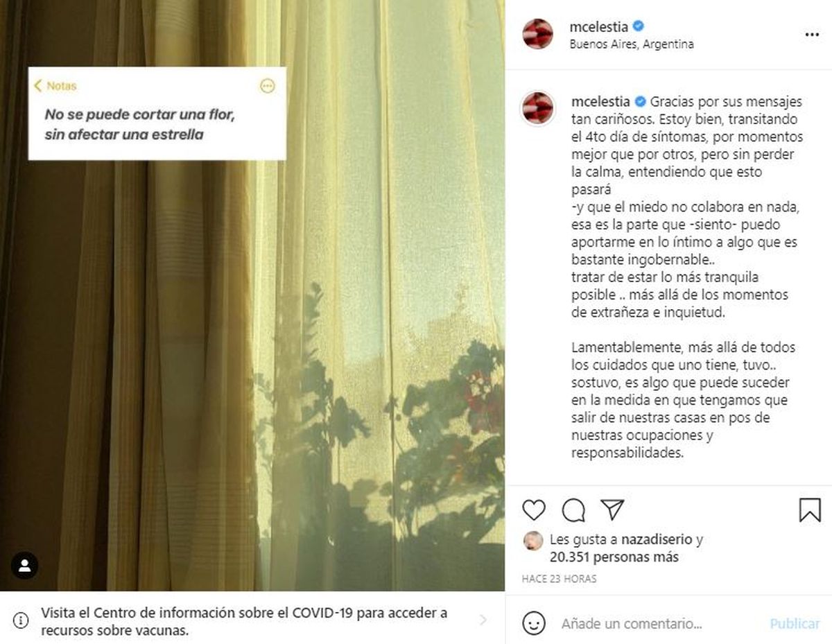This screenshot has width=832, height=644.
Task: View the 20.351 personas más likers
Action: click(614, 557)
